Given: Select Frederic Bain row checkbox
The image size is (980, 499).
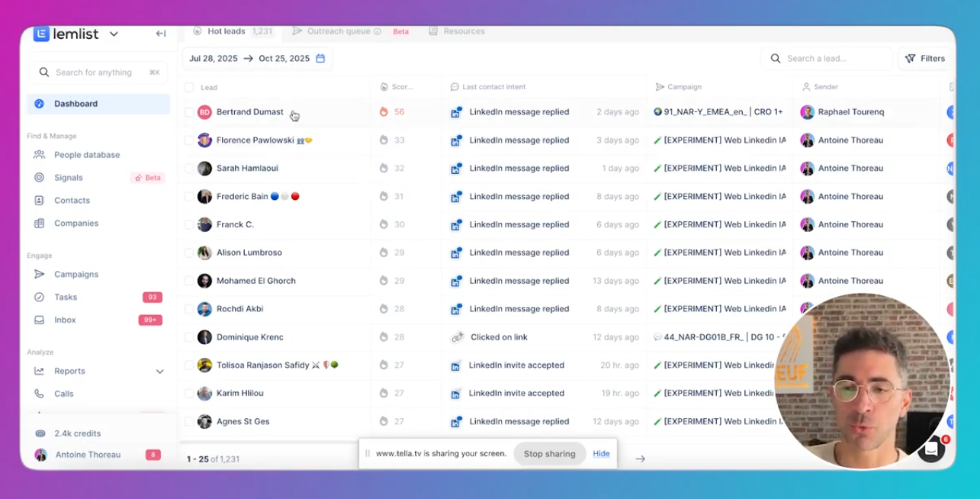Looking at the screenshot, I should (x=189, y=197).
